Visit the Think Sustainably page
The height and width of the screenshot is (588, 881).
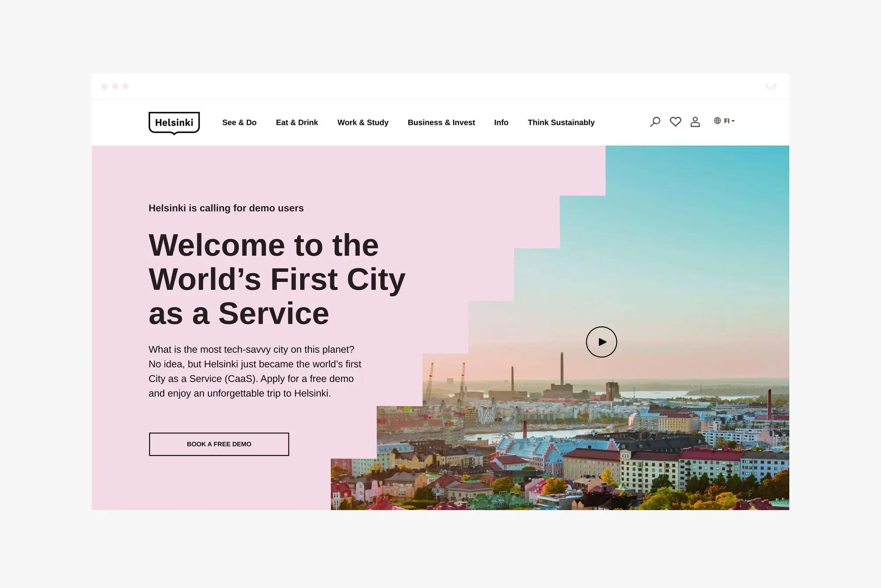[x=561, y=122]
